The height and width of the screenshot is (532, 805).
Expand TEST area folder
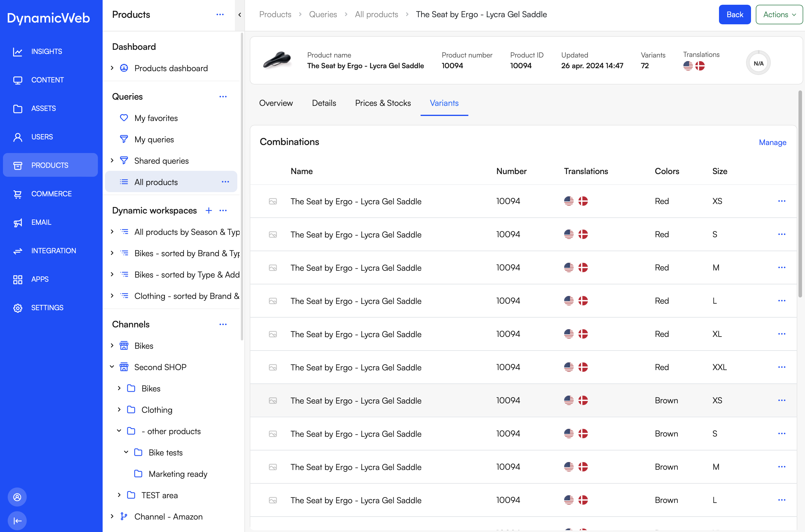[119, 495]
